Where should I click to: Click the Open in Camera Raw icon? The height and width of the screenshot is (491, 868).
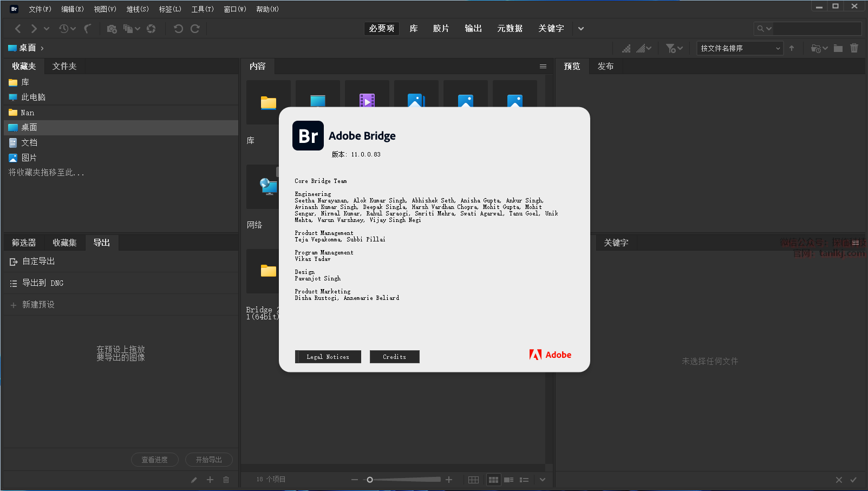(151, 29)
